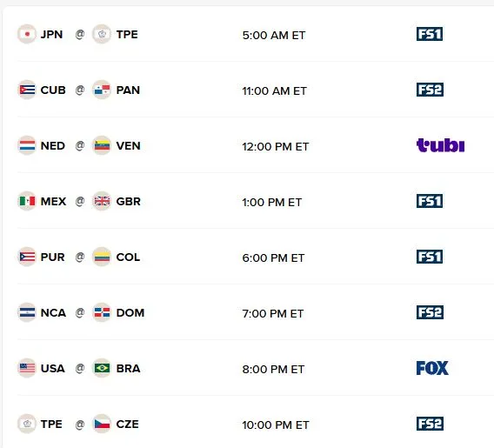Click the FS2 logo for TPE at CZE
The width and height of the screenshot is (494, 448).
(x=430, y=424)
